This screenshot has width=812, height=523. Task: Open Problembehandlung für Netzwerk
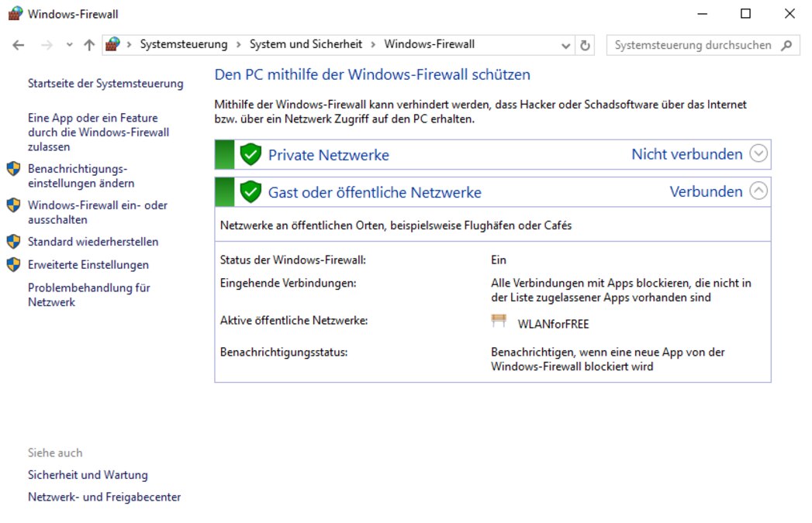coord(89,295)
